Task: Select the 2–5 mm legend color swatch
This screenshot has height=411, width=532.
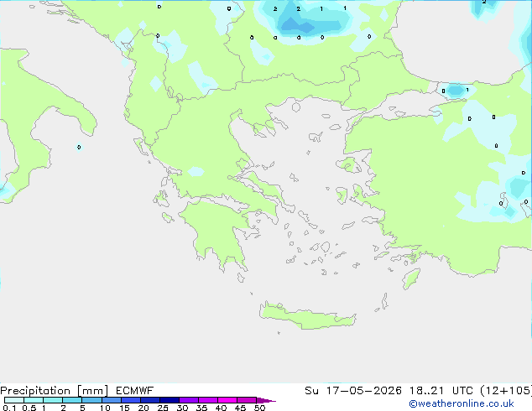Action: [72, 400]
